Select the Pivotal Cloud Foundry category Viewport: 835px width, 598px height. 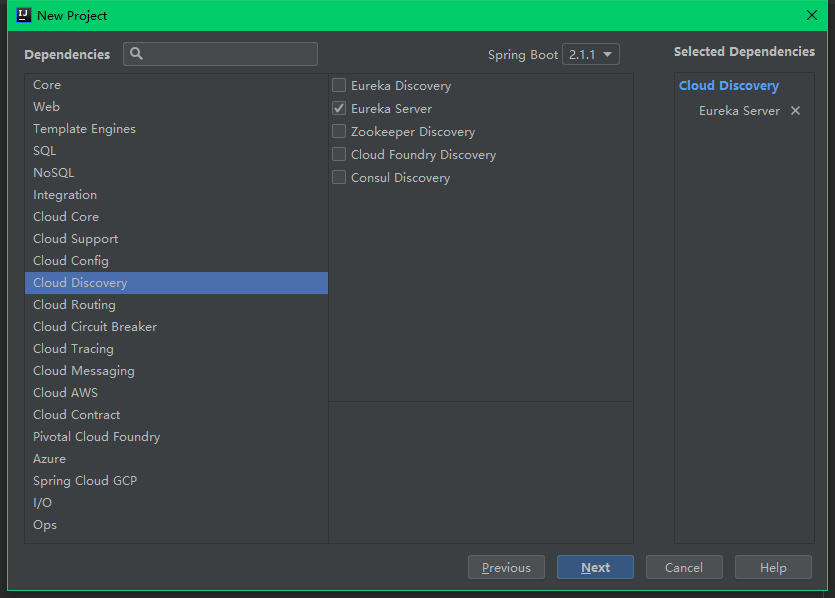click(176, 437)
